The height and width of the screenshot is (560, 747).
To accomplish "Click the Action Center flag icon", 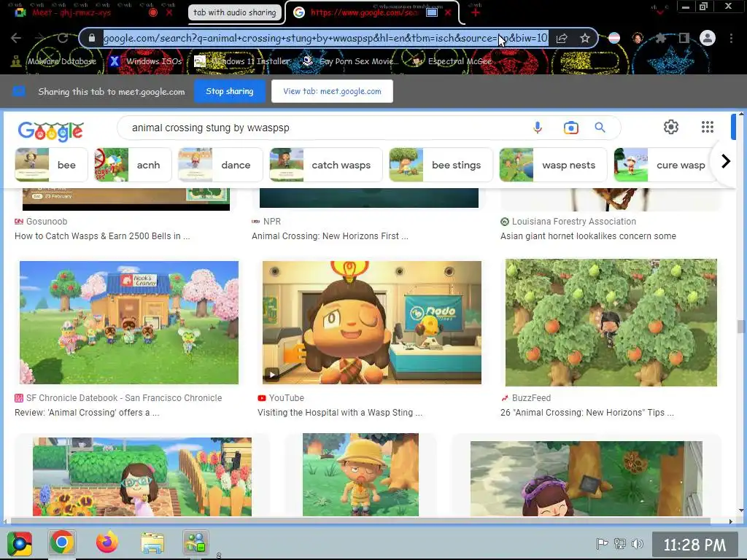I will tap(602, 543).
